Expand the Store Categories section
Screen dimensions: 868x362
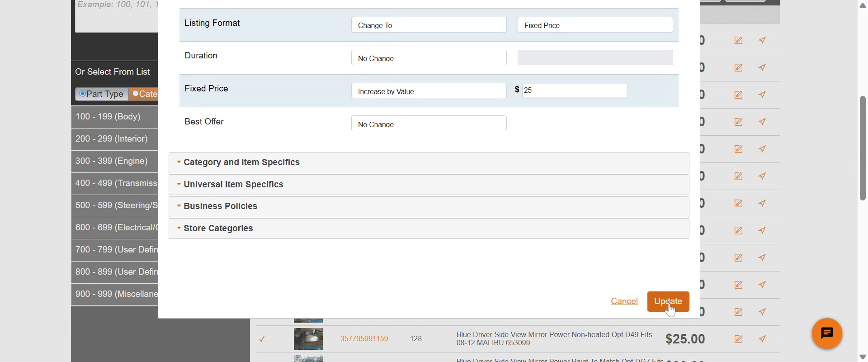pyautogui.click(x=429, y=229)
